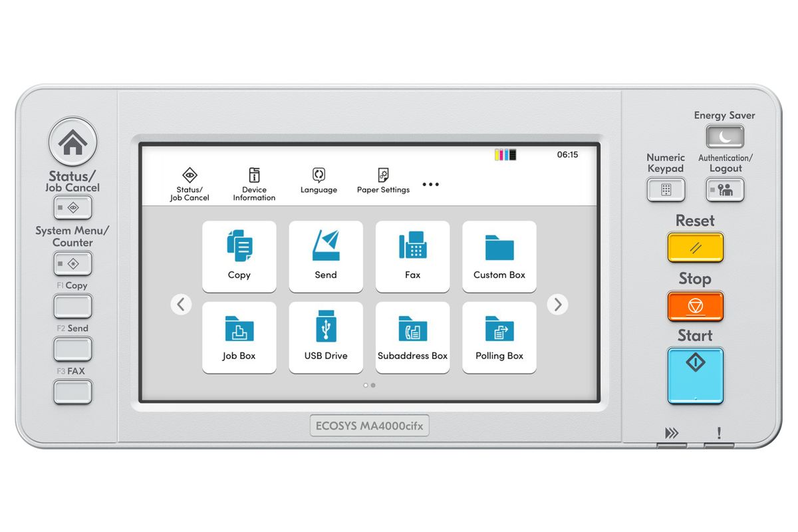Select the F1 Copy function key

[x=72, y=307]
